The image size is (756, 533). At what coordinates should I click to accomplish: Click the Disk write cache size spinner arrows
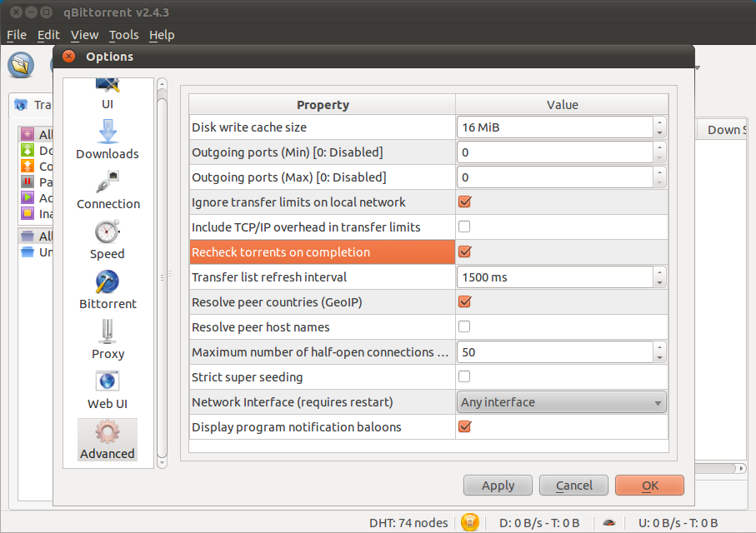(x=659, y=127)
